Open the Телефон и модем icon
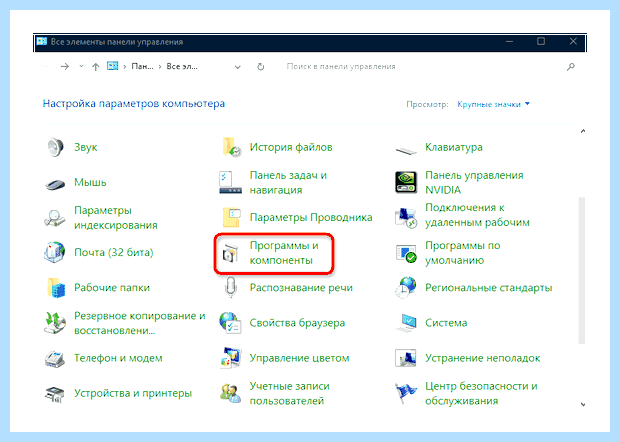The width and height of the screenshot is (620, 442). tap(55, 358)
